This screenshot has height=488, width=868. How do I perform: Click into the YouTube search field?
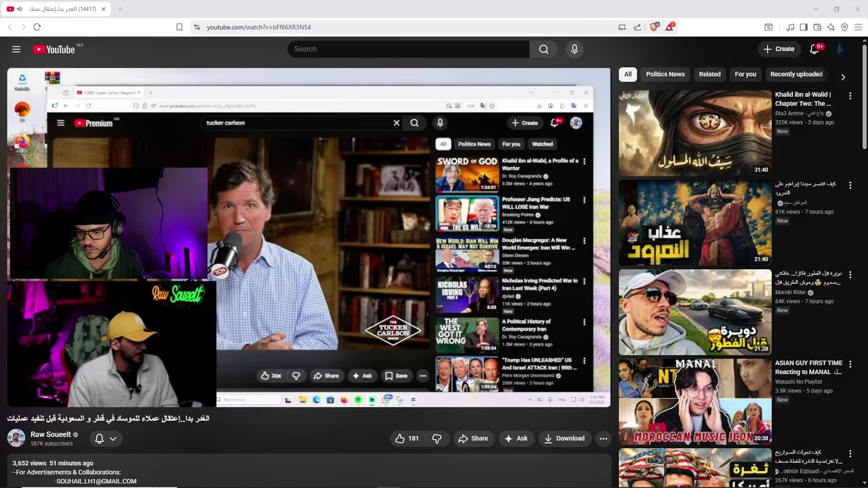pyautogui.click(x=408, y=49)
